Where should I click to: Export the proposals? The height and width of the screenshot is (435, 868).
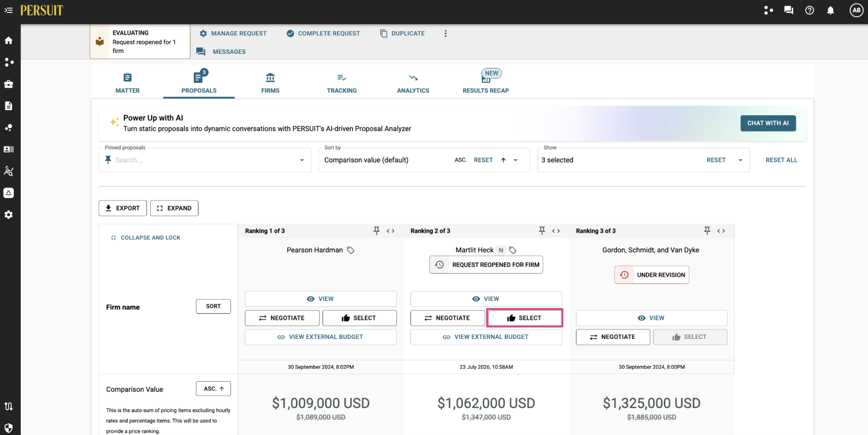(123, 208)
